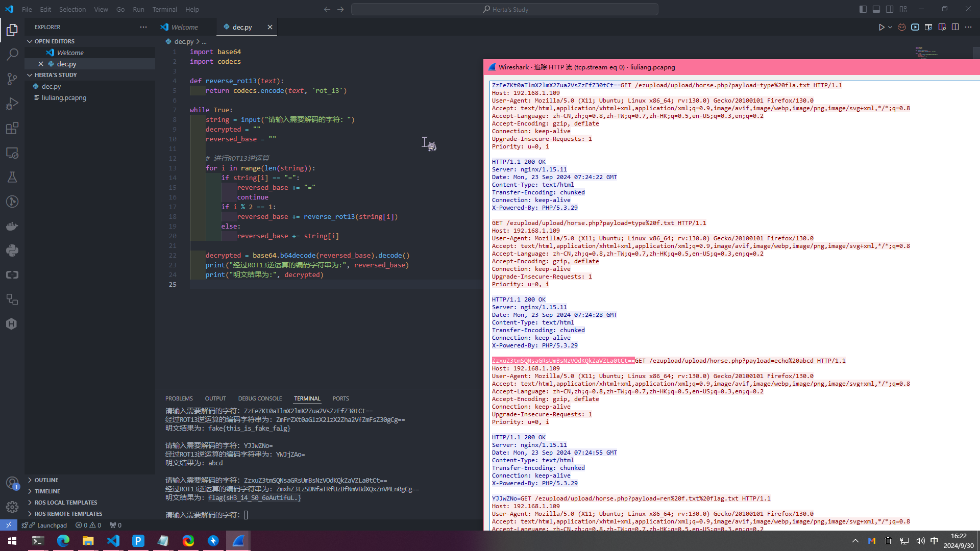Open File Explorer from taskbar
980x551 pixels.
88,541
